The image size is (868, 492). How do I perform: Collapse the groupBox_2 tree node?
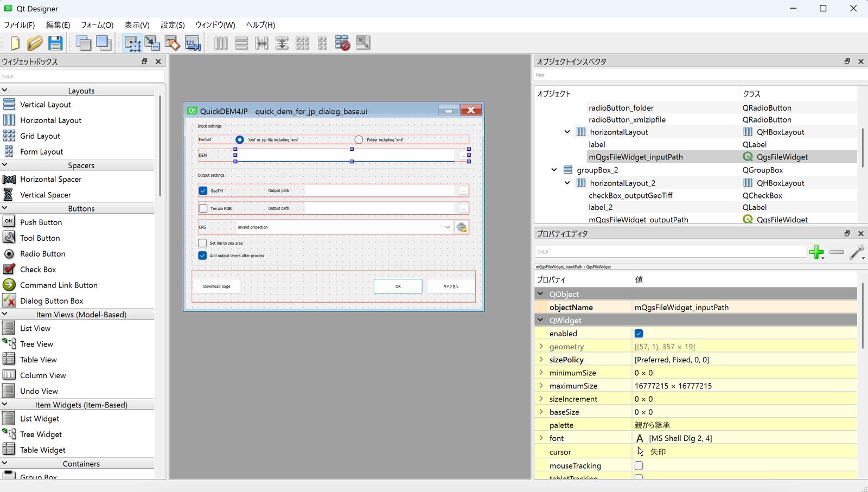[x=554, y=170]
